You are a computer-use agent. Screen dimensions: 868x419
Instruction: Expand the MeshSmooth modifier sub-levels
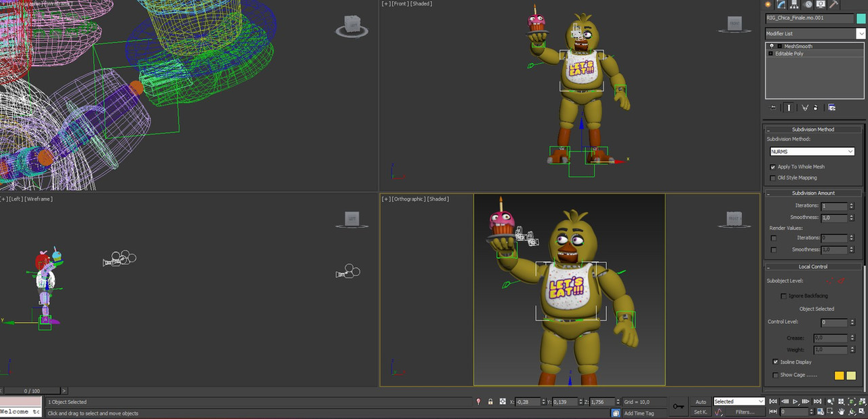780,46
